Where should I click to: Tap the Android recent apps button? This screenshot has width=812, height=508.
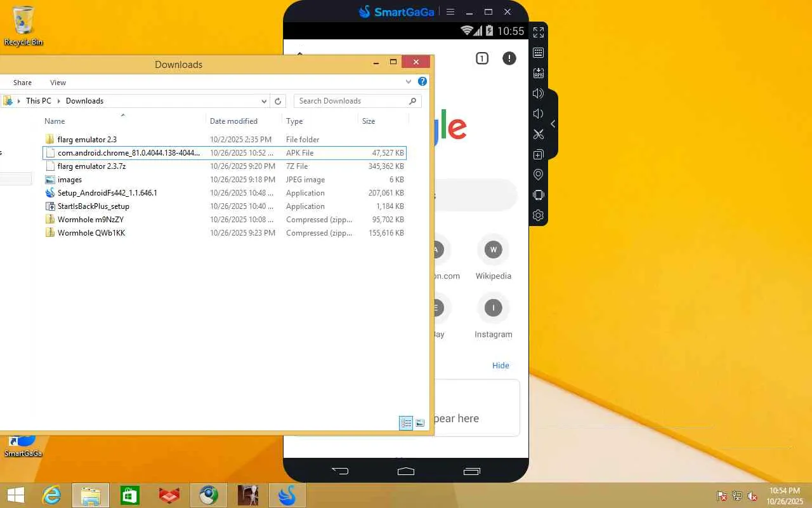(471, 471)
